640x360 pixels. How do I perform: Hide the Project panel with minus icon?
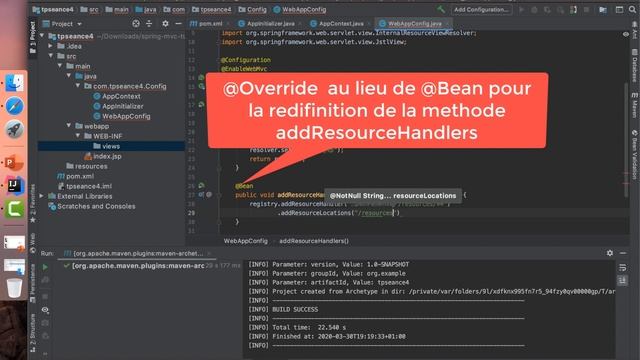point(178,24)
